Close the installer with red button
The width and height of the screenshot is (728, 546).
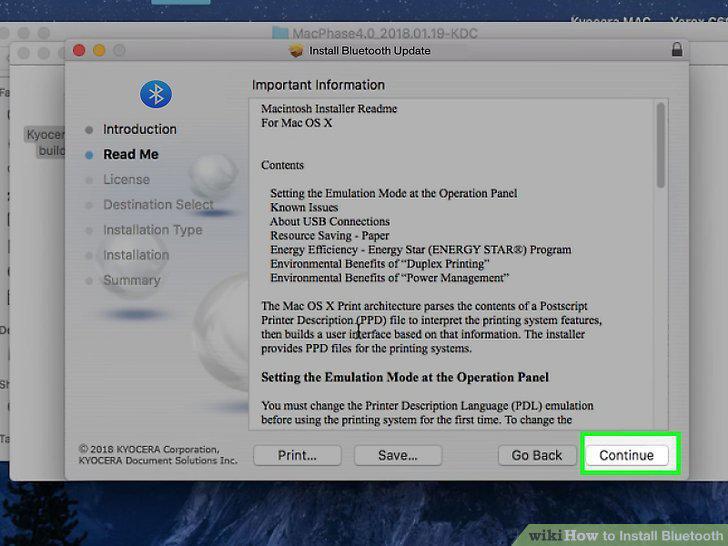(79, 50)
